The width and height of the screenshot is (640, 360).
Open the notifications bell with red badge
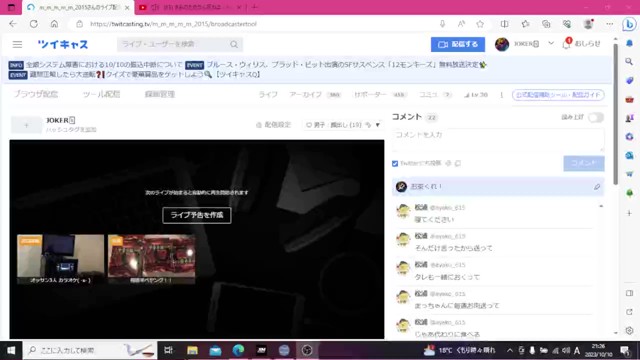click(566, 43)
